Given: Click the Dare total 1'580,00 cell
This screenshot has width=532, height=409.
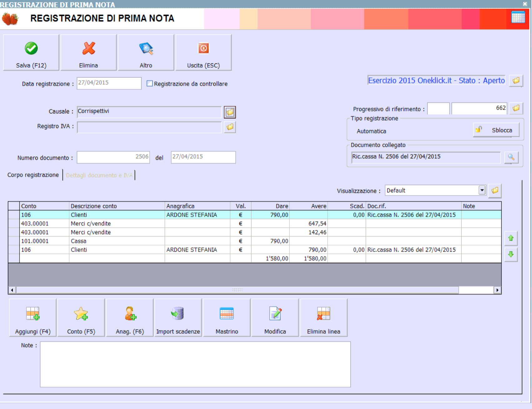Looking at the screenshot, I should (x=270, y=259).
